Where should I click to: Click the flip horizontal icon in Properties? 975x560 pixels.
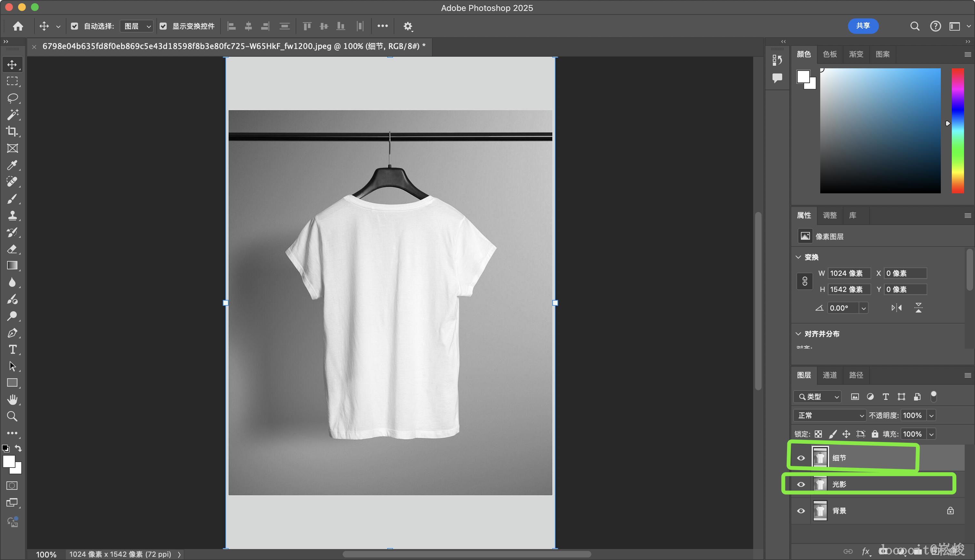click(896, 308)
